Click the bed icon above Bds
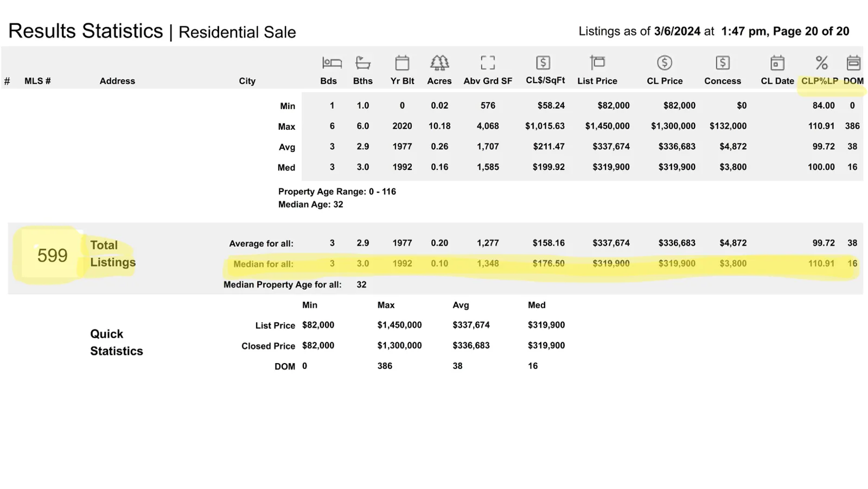Viewport: 868px width, 489px height. (331, 63)
